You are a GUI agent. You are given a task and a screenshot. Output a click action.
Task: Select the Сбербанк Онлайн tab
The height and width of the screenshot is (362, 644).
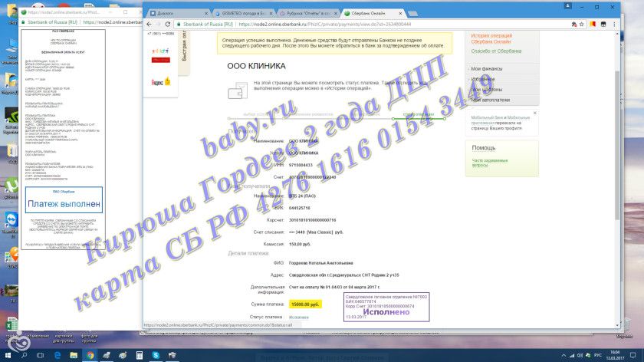(372, 14)
